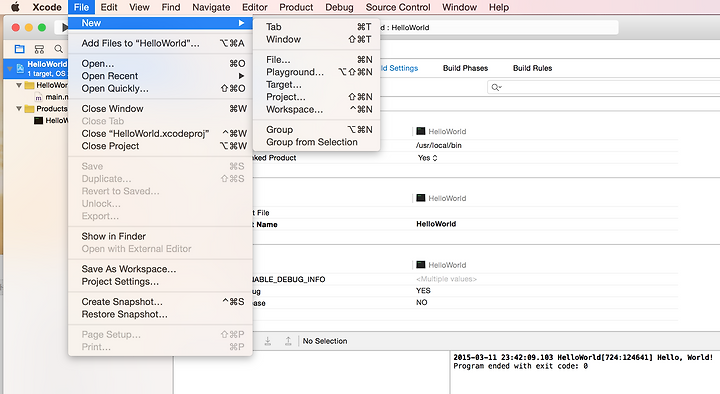This screenshot has width=720, height=394.
Task: Choose New Workspace… from submenu
Action: tap(317, 109)
